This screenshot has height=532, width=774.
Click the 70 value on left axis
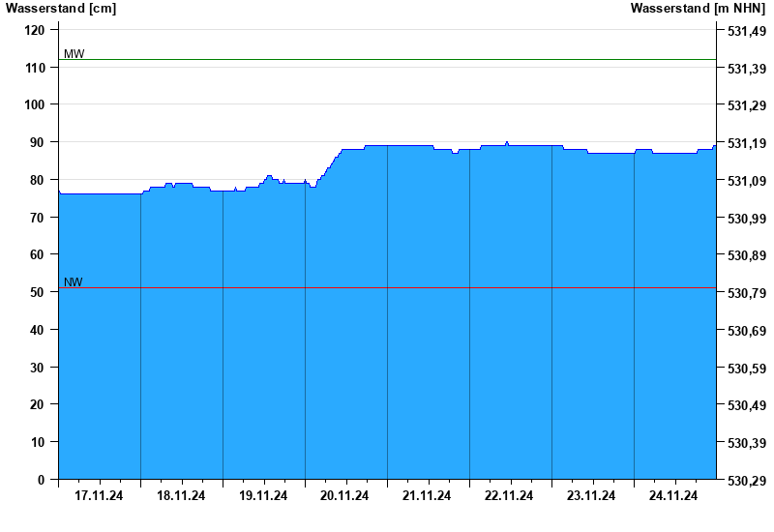[38, 217]
